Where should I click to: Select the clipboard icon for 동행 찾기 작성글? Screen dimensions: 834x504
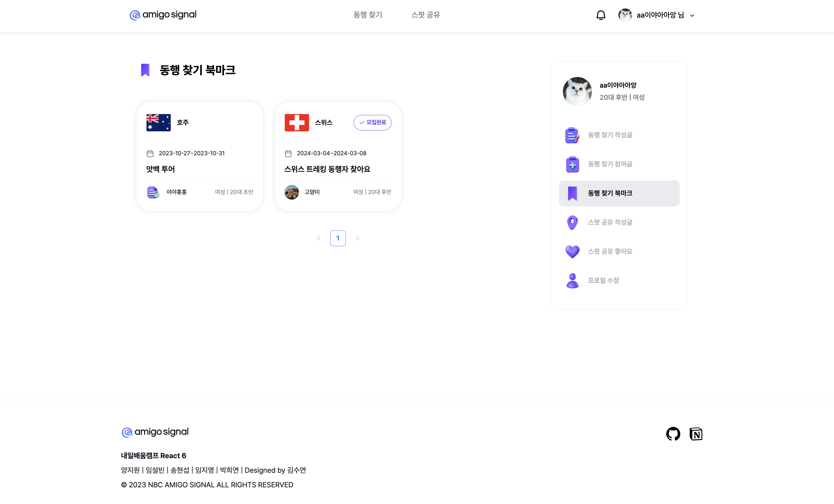[x=572, y=135]
